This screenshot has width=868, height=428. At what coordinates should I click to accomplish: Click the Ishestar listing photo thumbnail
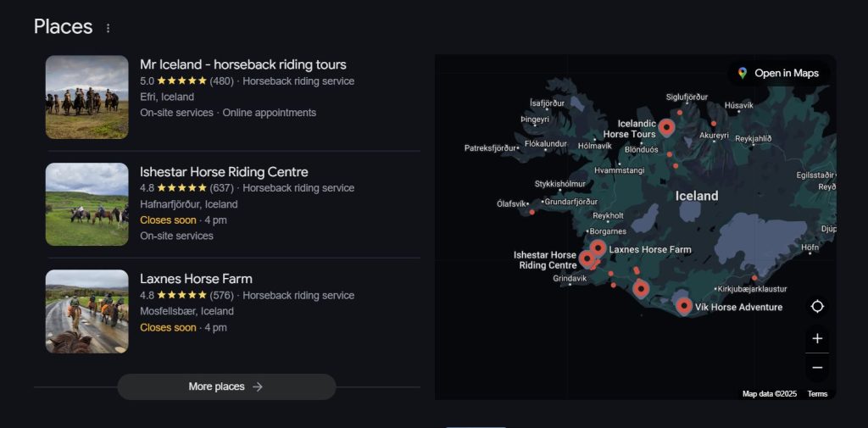86,204
